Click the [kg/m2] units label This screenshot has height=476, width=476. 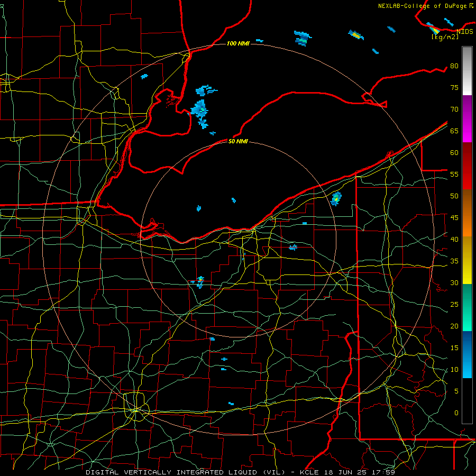tap(445, 37)
